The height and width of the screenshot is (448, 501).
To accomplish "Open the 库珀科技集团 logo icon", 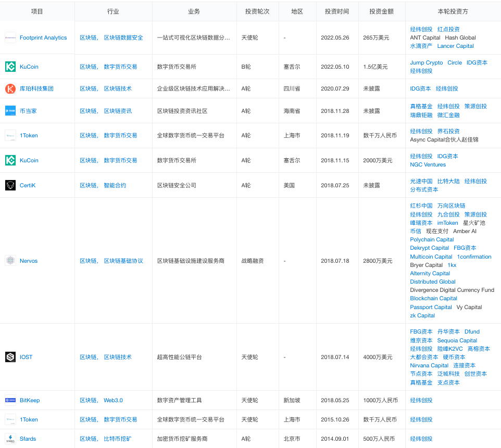I will pos(10,88).
